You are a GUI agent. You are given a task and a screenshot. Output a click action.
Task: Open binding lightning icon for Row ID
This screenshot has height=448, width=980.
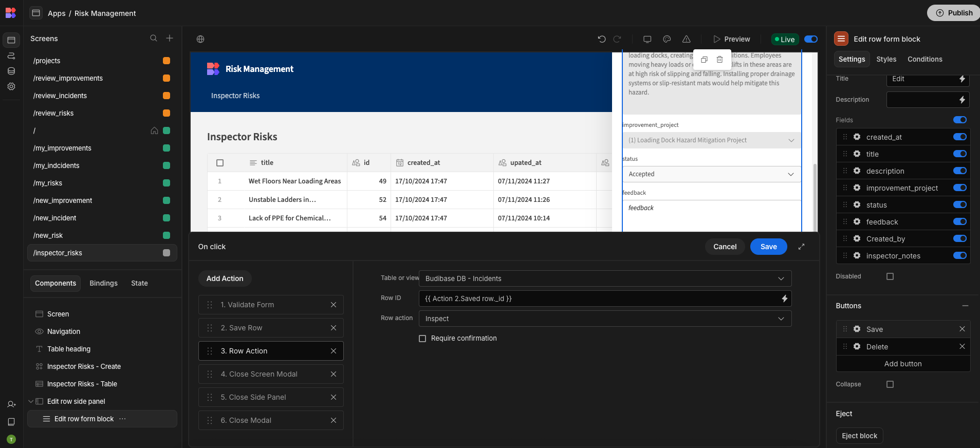(x=785, y=298)
